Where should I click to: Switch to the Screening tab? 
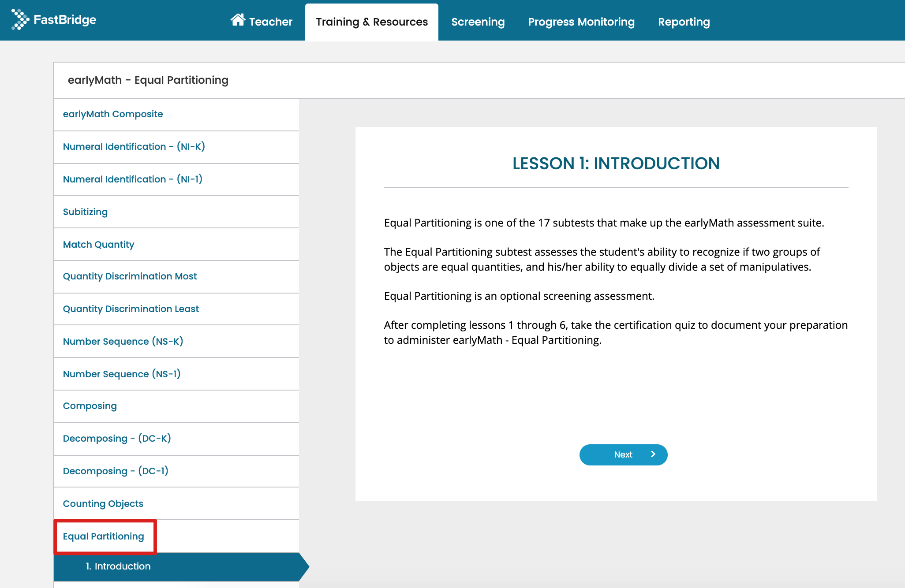[x=478, y=22]
